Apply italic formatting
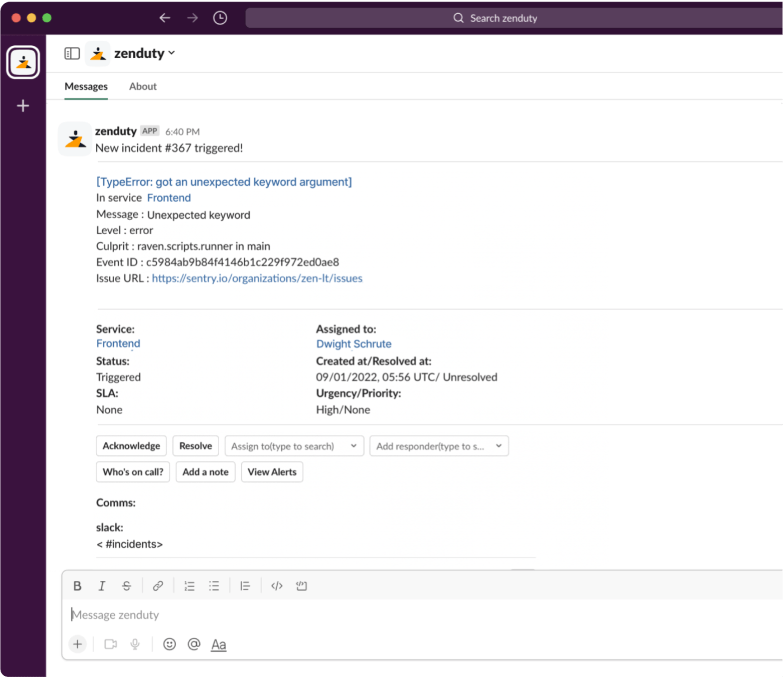Image resolution: width=784 pixels, height=677 pixels. pyautogui.click(x=101, y=586)
